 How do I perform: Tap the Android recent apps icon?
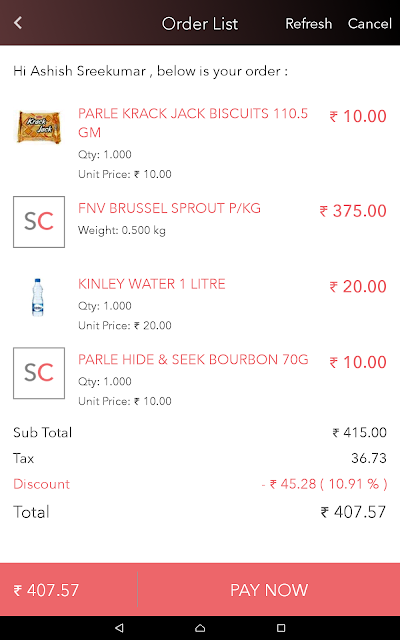coord(281,627)
